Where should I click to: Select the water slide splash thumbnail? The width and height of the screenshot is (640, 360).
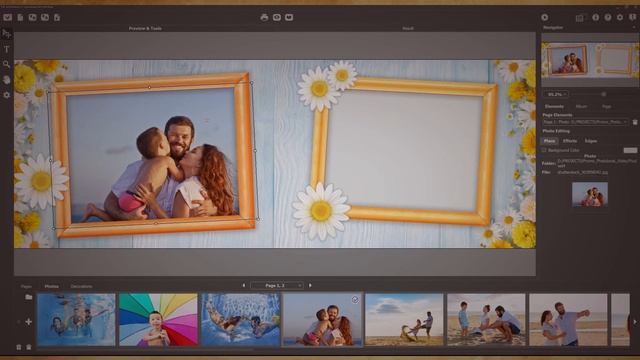point(241,320)
